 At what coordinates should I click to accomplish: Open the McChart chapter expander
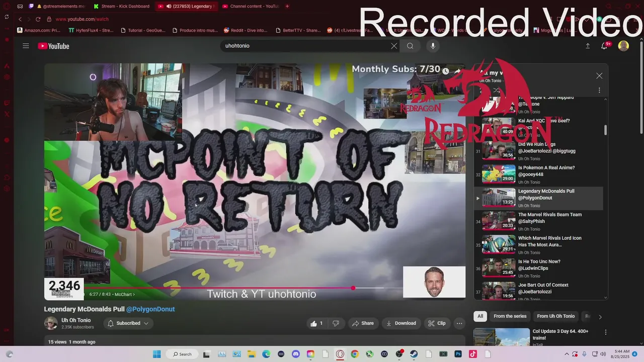[x=124, y=294]
